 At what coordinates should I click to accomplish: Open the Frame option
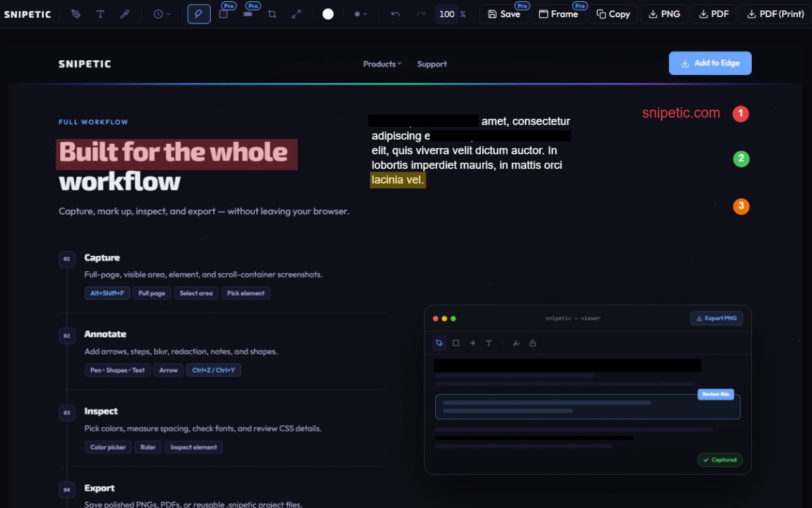click(558, 14)
